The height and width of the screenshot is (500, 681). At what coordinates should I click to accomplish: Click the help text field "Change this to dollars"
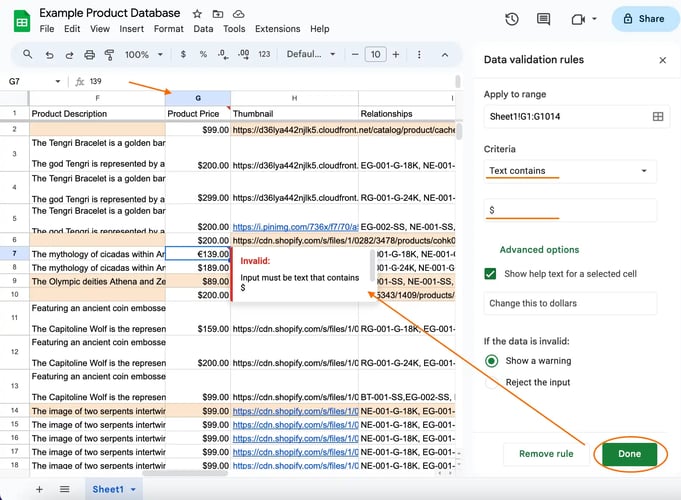570,303
